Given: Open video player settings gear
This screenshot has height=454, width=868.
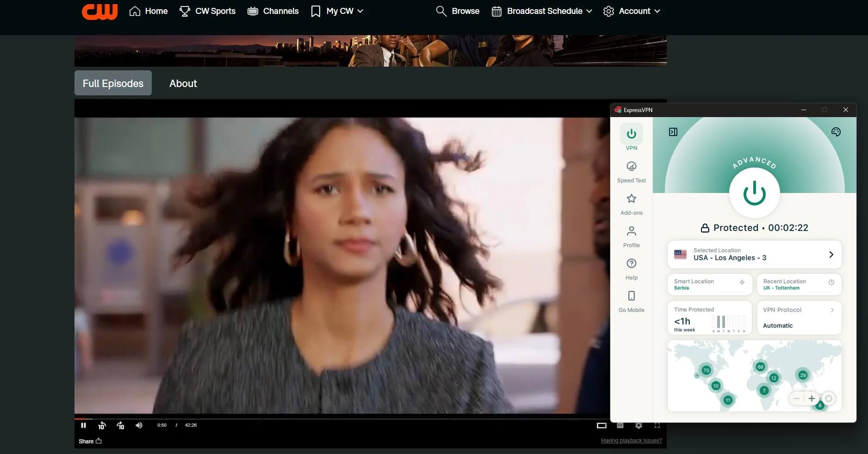Looking at the screenshot, I should [639, 425].
